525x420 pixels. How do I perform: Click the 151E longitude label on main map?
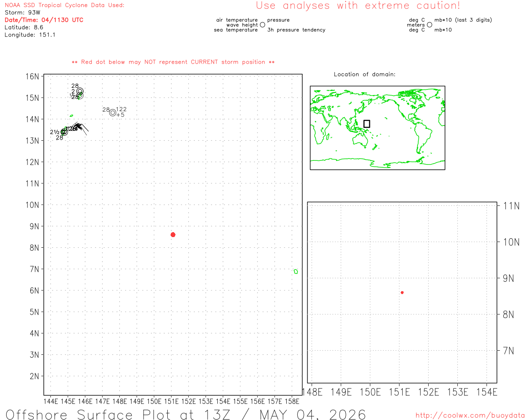coord(171,401)
